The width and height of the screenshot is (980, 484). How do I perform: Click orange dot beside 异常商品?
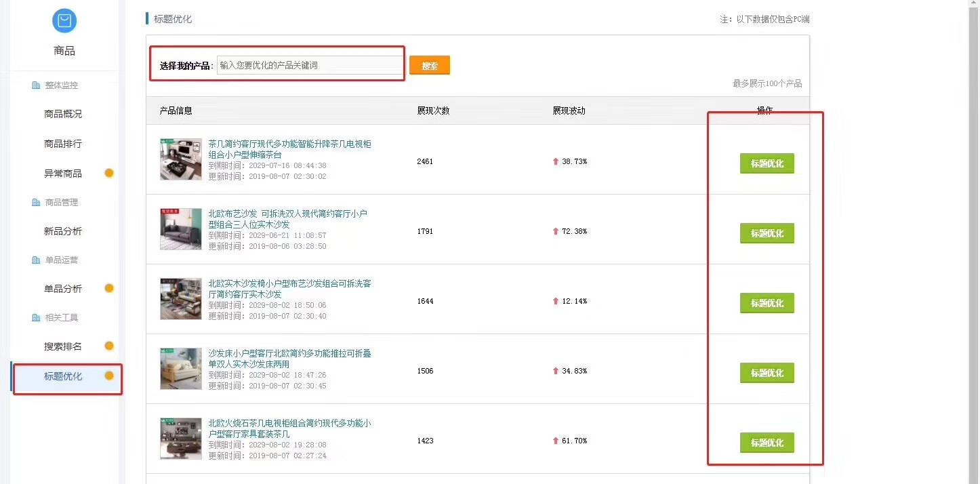coord(108,173)
